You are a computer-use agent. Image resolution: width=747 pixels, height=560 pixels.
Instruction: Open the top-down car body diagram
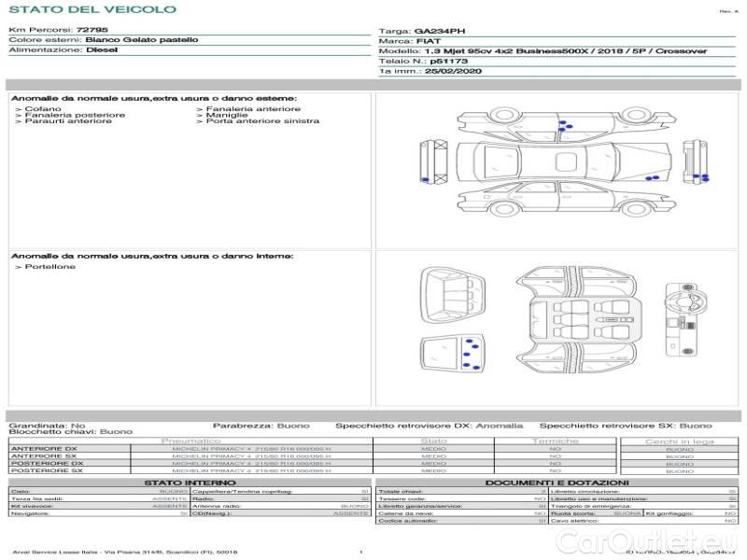(564, 161)
